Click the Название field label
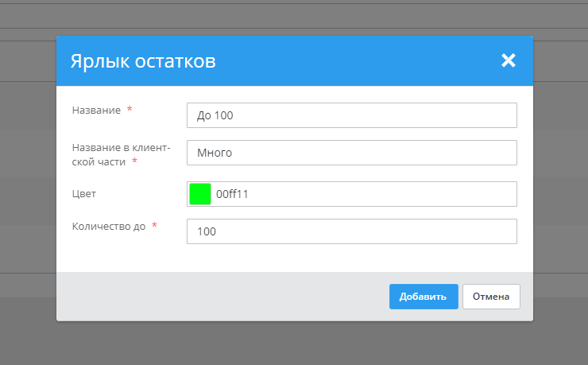The width and height of the screenshot is (588, 365). pos(96,111)
